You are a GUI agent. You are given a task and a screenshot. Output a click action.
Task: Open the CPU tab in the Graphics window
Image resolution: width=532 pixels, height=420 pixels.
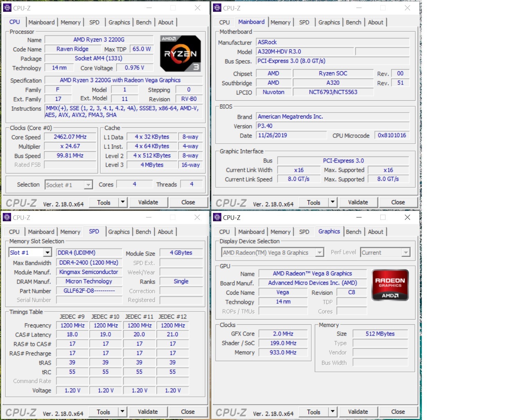pos(224,232)
